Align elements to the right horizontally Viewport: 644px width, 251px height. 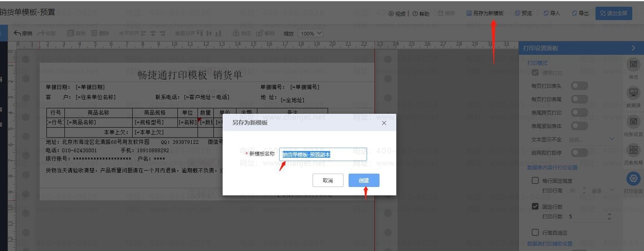[x=162, y=33]
